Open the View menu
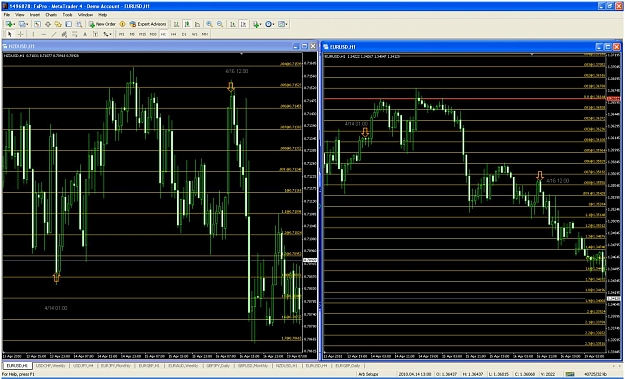 pyautogui.click(x=20, y=15)
